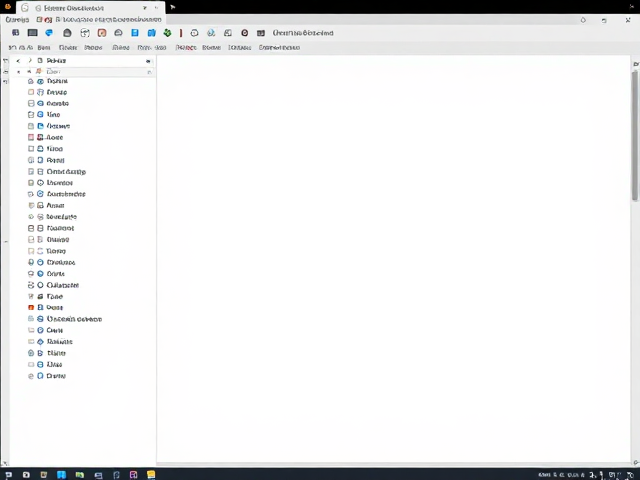Toggle the pink-red checkbox in the tree list
Image resolution: width=640 pixels, height=480 pixels.
point(31,137)
